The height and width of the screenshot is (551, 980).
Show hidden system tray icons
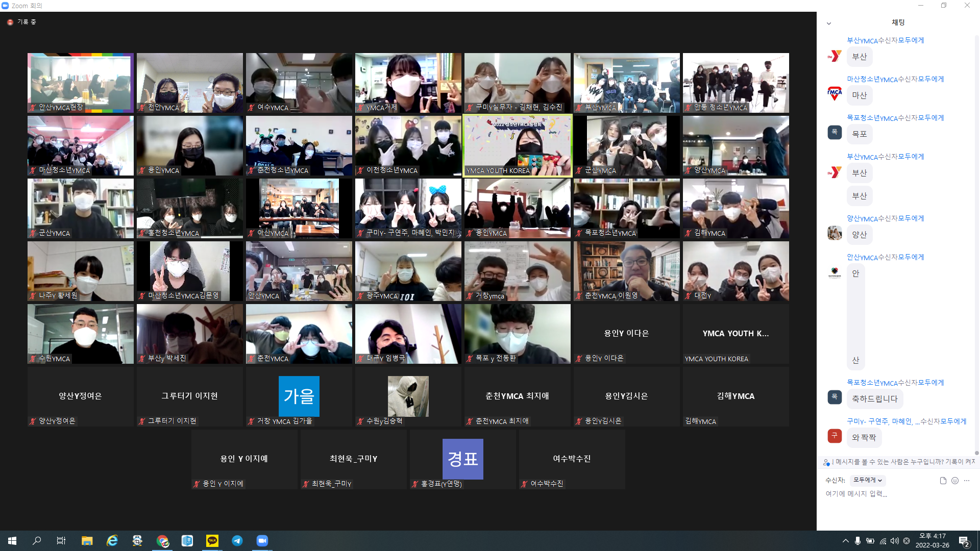point(846,541)
